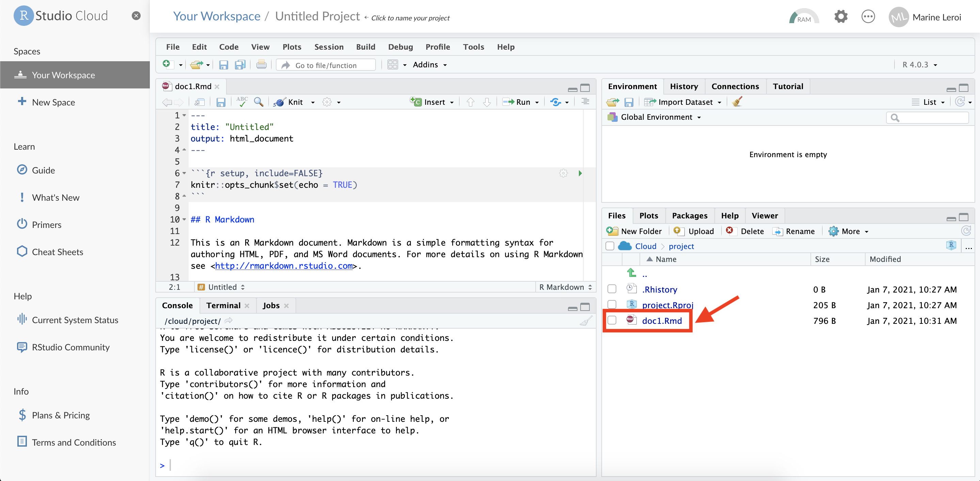Click the print icon in main toolbar
The image size is (980, 481).
pyautogui.click(x=262, y=65)
